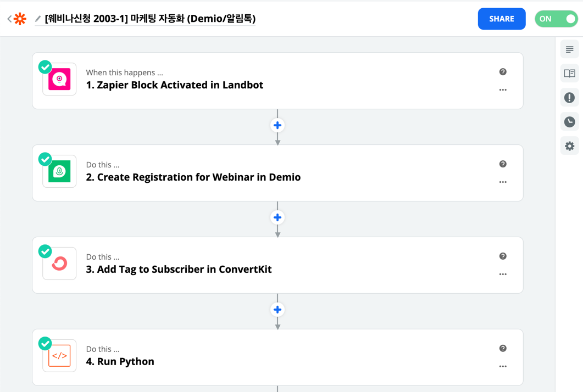Open the help guide book icon
Screen dimensions: 583x392
[x=569, y=74]
